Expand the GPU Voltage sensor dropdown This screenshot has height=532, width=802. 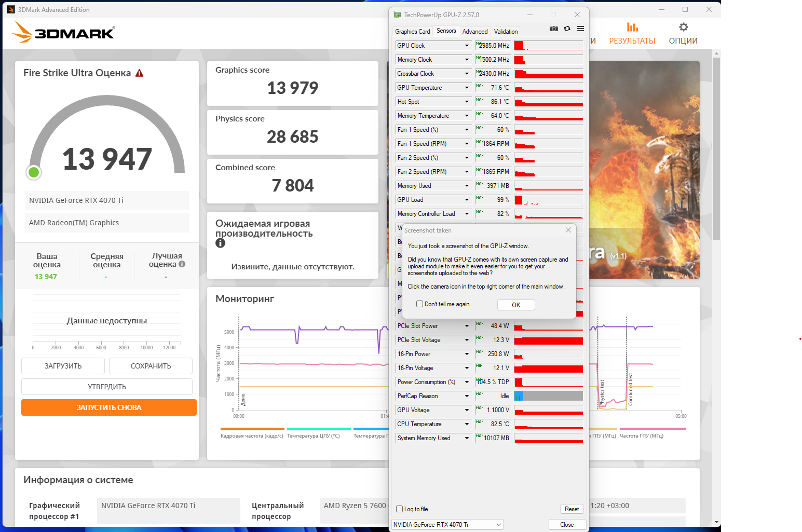click(467, 410)
